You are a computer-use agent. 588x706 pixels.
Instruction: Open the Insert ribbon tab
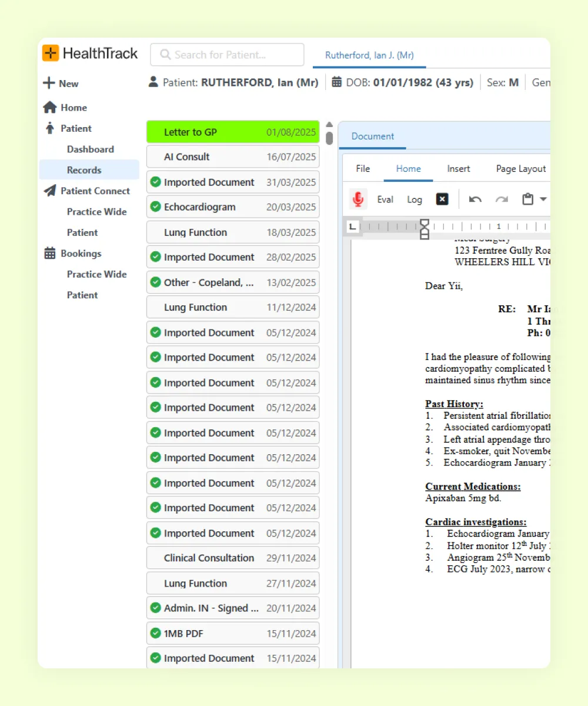pos(459,169)
